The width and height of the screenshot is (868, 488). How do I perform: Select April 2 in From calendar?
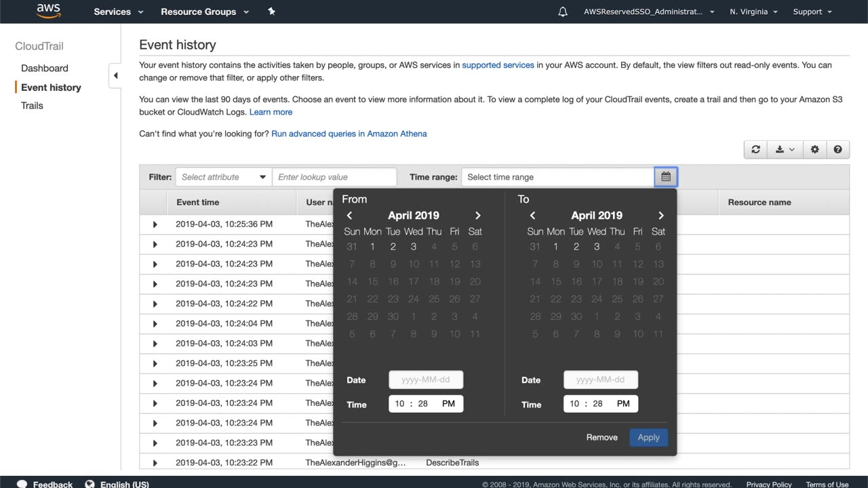coord(393,247)
